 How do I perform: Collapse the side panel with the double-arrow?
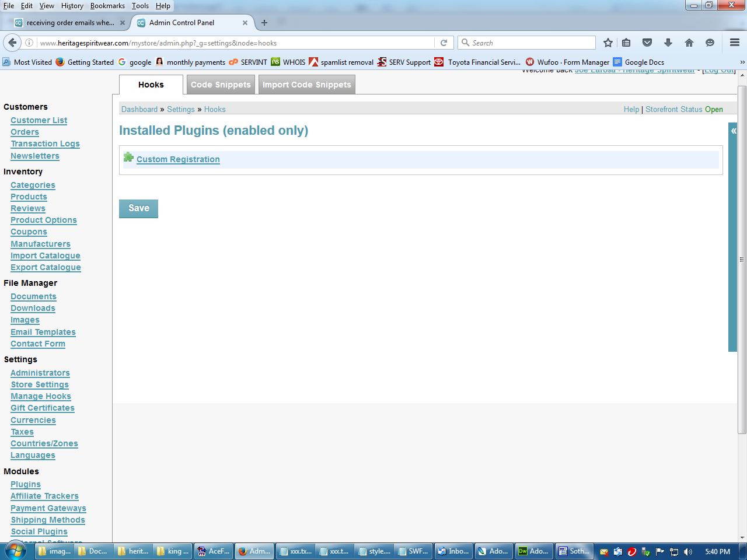[x=733, y=131]
